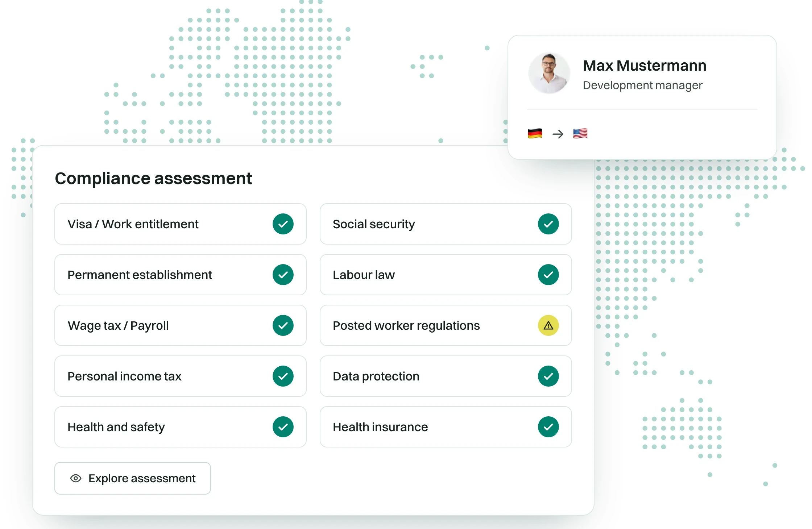Click the United States flag icon
This screenshot has width=812, height=529.
coord(580,134)
